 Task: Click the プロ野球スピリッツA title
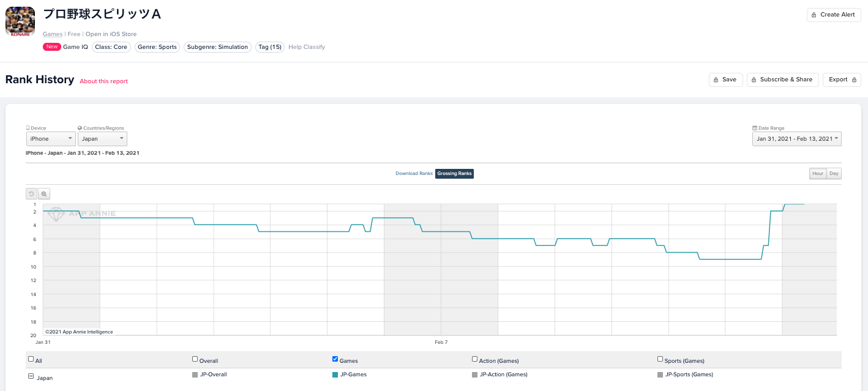[x=102, y=14]
